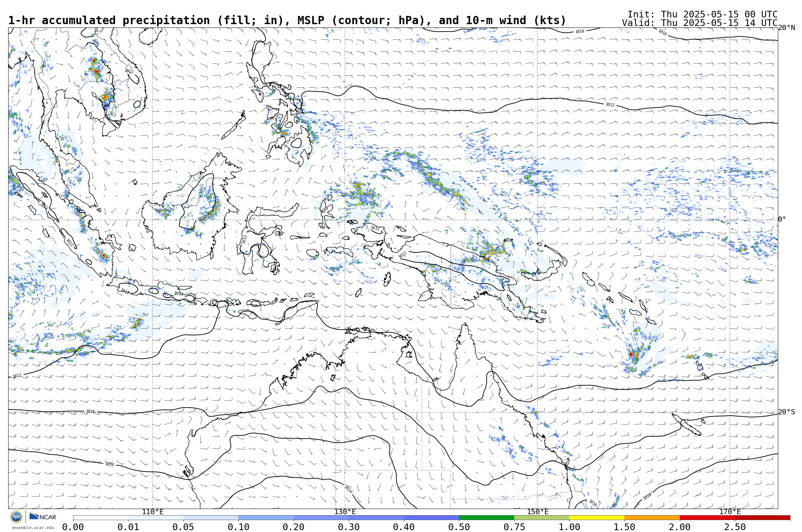The height and width of the screenshot is (532, 802).
Task: Click the 2.00 colorbar tick value
Action: [680, 527]
